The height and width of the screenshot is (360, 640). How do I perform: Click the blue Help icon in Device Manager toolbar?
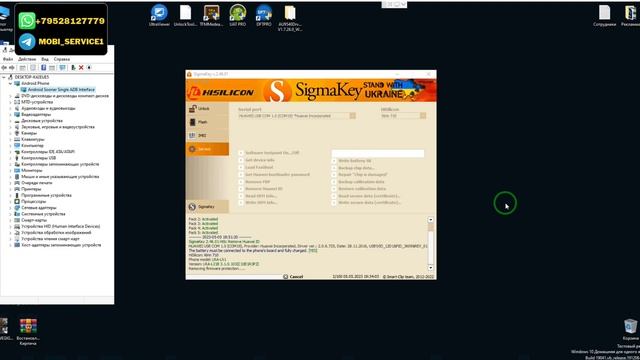tap(43, 68)
